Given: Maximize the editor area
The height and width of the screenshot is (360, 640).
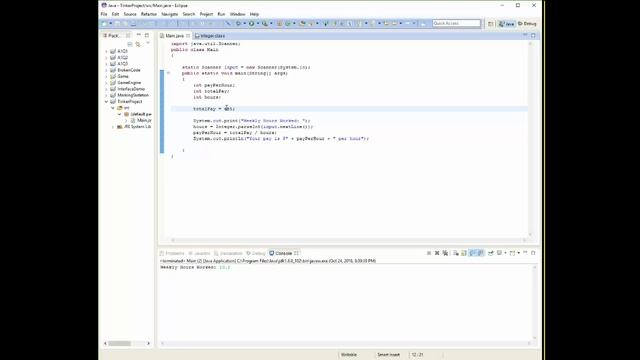Looking at the screenshot, I should 533,36.
